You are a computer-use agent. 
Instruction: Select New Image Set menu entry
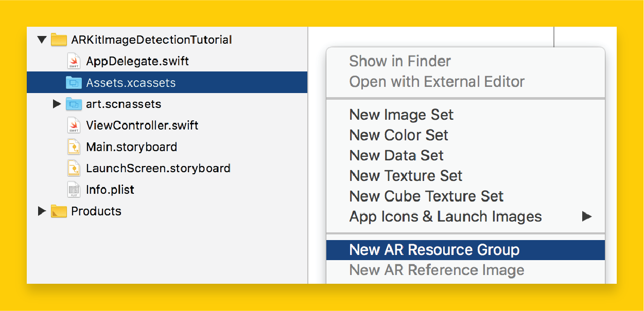click(x=402, y=115)
